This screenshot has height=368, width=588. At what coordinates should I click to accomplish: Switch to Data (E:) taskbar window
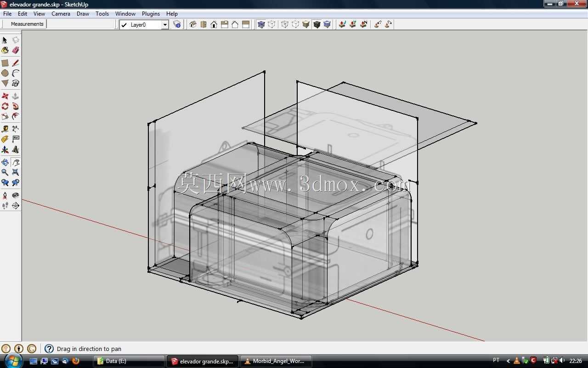click(x=129, y=361)
